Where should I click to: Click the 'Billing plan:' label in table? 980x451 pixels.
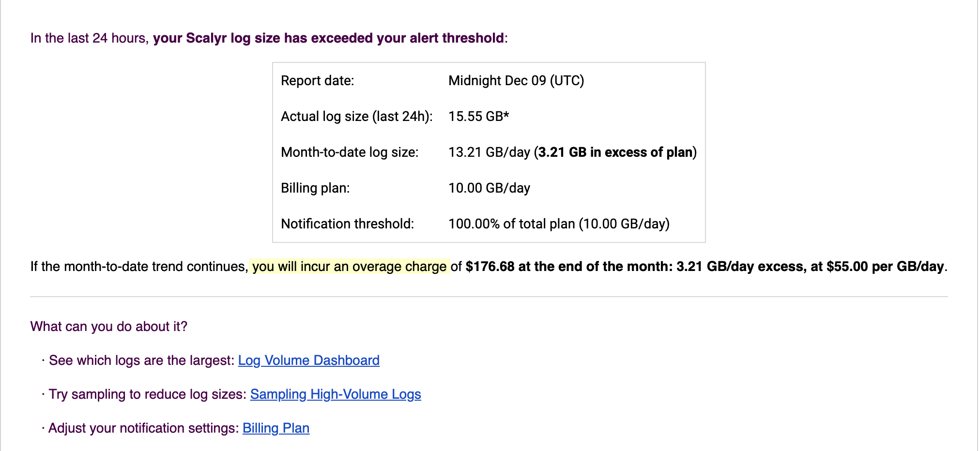click(315, 188)
